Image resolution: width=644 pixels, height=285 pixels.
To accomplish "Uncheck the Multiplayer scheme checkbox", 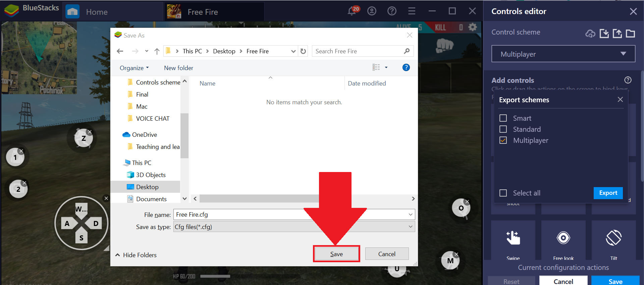I will [x=503, y=140].
